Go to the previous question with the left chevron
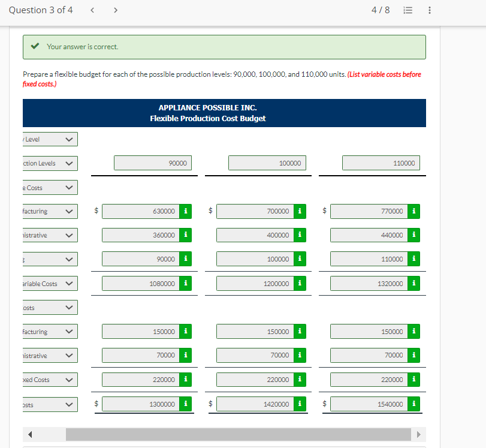Image resolution: width=486 pixels, height=448 pixels. [92, 10]
